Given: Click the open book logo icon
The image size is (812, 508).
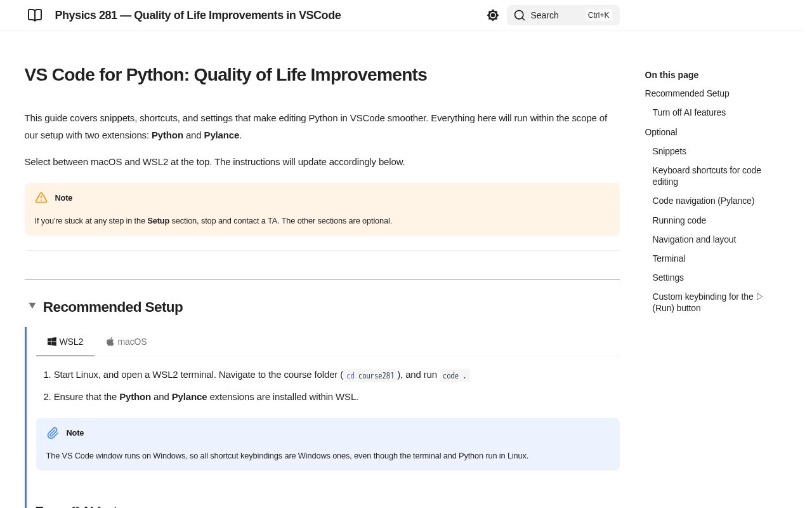Looking at the screenshot, I should point(35,15).
